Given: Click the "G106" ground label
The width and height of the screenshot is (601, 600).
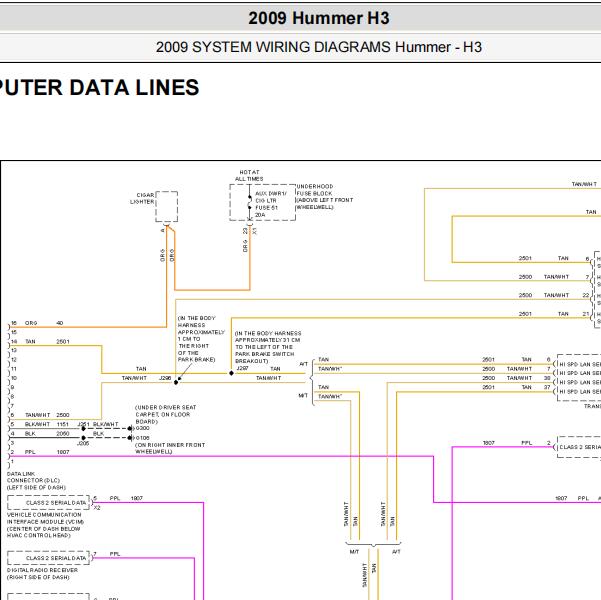Looking at the screenshot, I should pyautogui.click(x=143, y=438).
